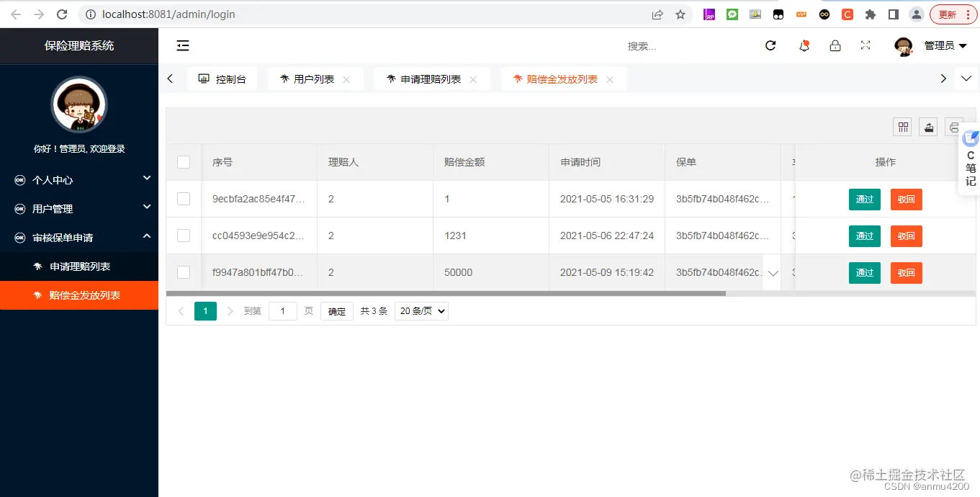Open the column display settings grid icon

[902, 127]
